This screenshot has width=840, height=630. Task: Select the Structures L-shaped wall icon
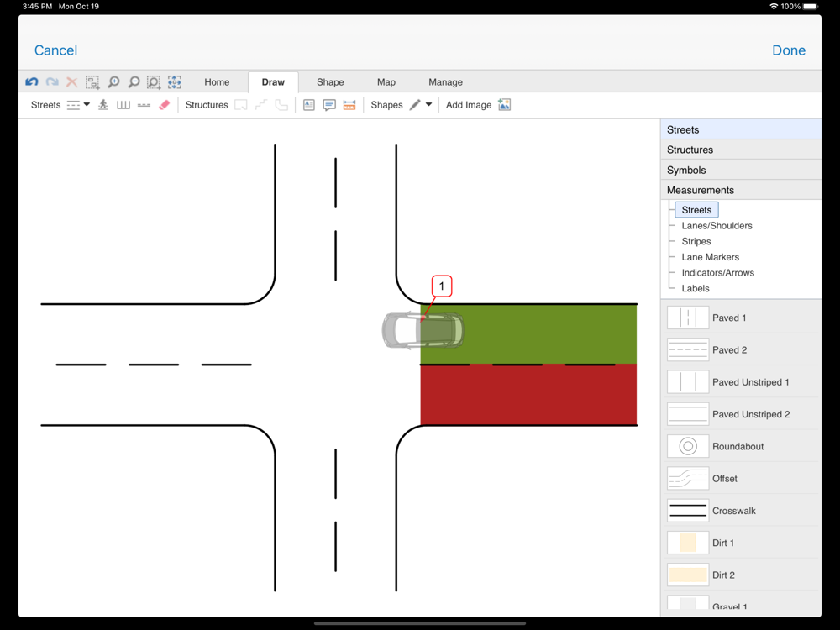point(281,105)
